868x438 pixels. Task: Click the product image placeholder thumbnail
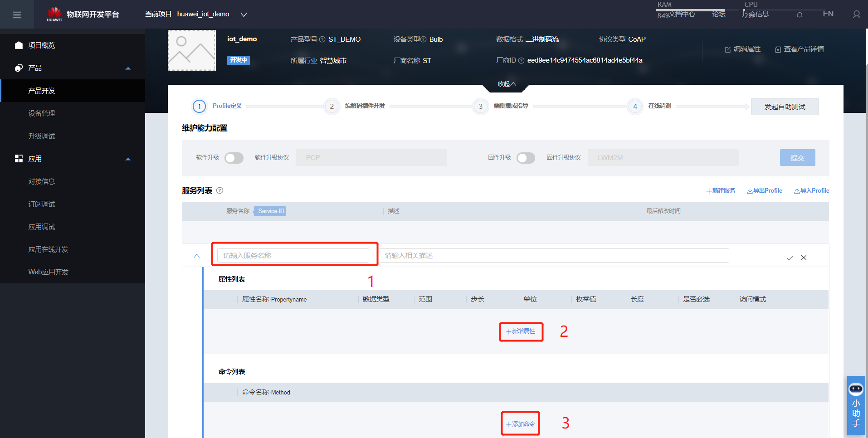(192, 50)
